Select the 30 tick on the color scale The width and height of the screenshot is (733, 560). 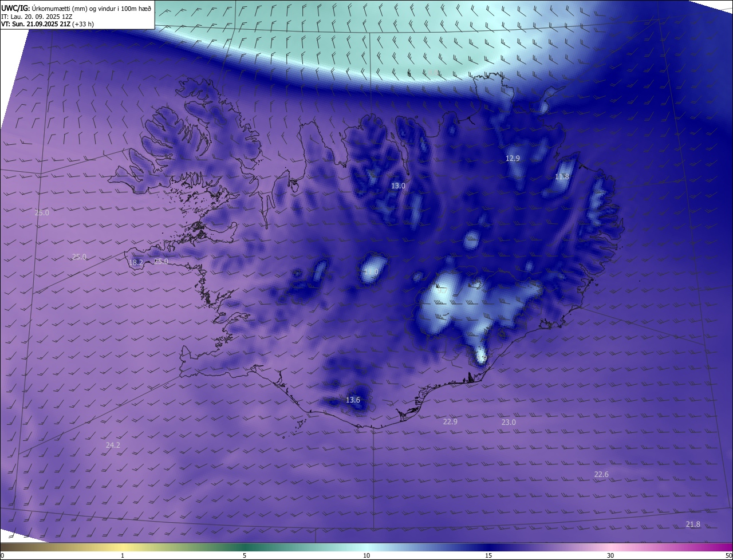(x=610, y=555)
